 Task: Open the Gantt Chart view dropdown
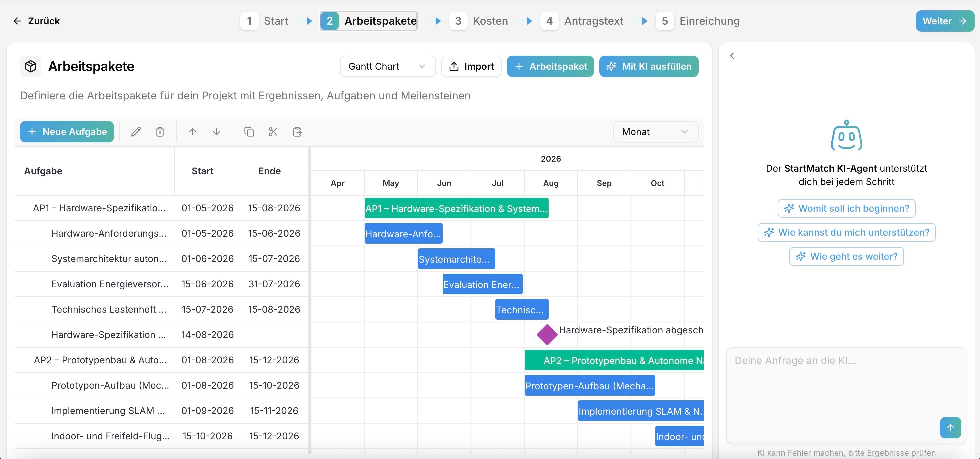point(388,66)
